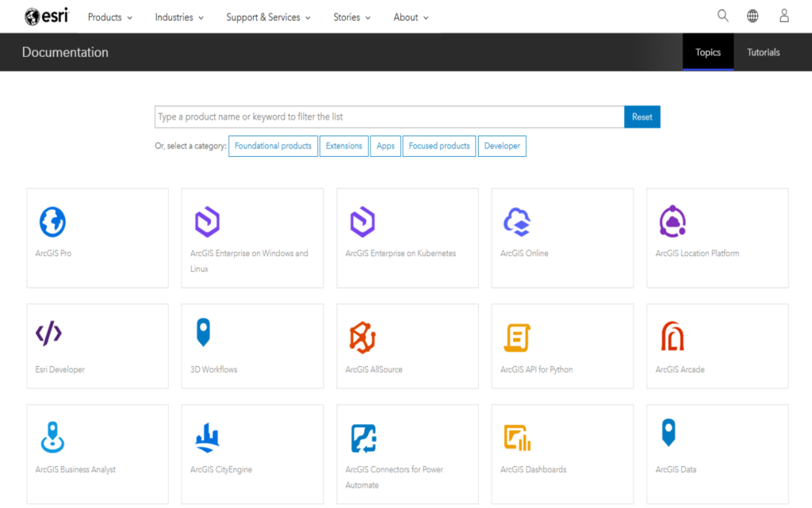812x508 pixels.
Task: Select the ArcGIS Location Platform icon
Action: [672, 221]
